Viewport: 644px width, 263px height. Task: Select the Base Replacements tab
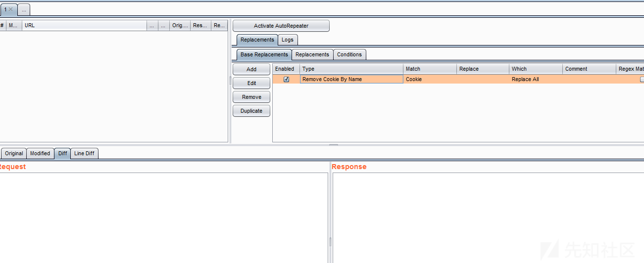point(264,54)
